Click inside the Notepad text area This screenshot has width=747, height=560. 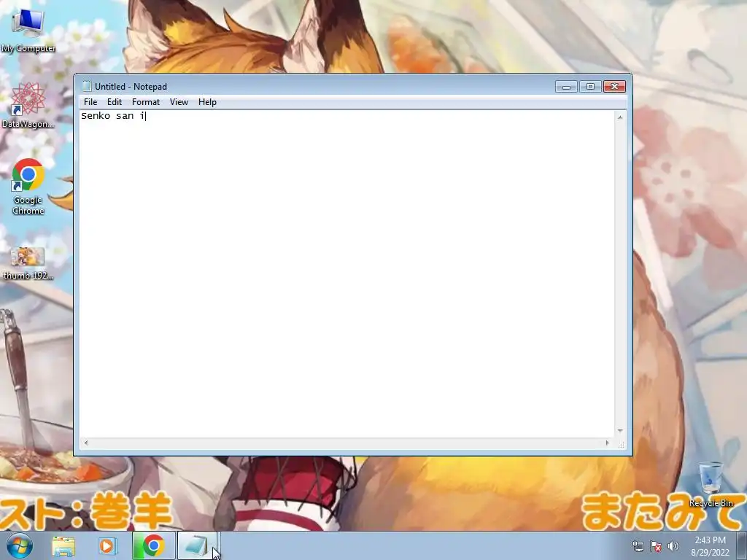point(347,274)
